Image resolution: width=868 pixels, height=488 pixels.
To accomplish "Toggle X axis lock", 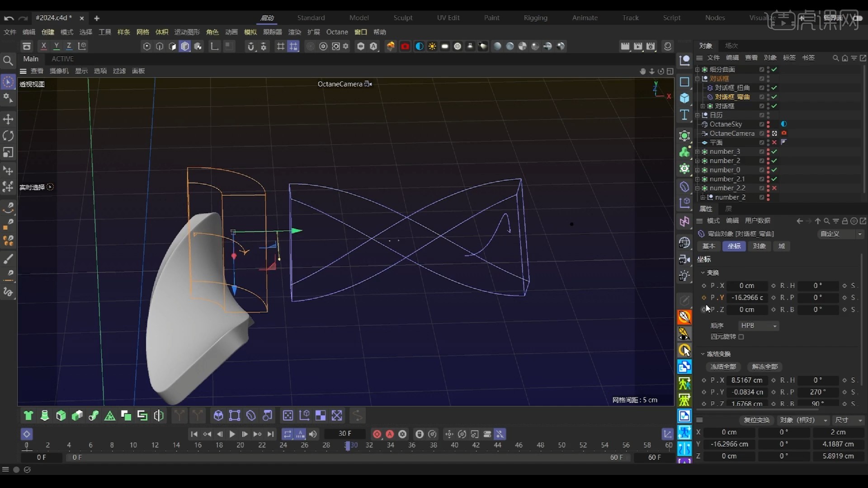I will pos(43,46).
